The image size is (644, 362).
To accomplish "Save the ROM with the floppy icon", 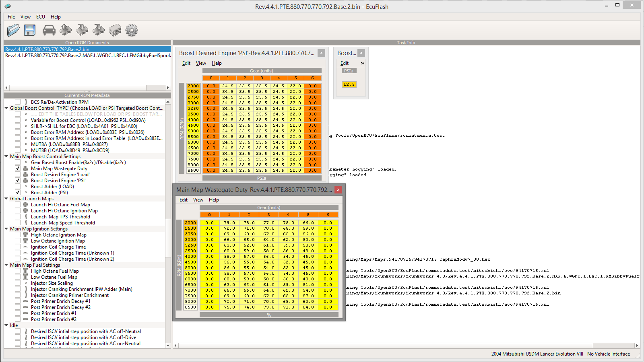I will (x=30, y=30).
